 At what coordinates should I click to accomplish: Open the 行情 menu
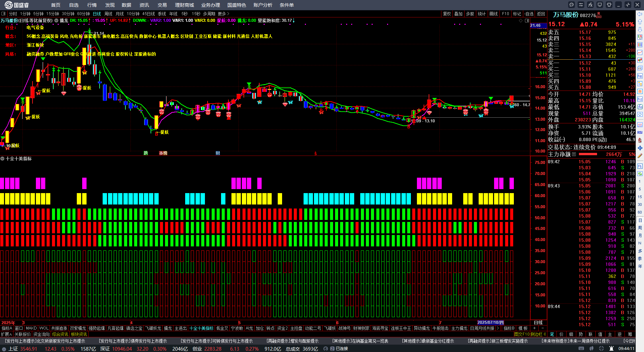pos(92,5)
